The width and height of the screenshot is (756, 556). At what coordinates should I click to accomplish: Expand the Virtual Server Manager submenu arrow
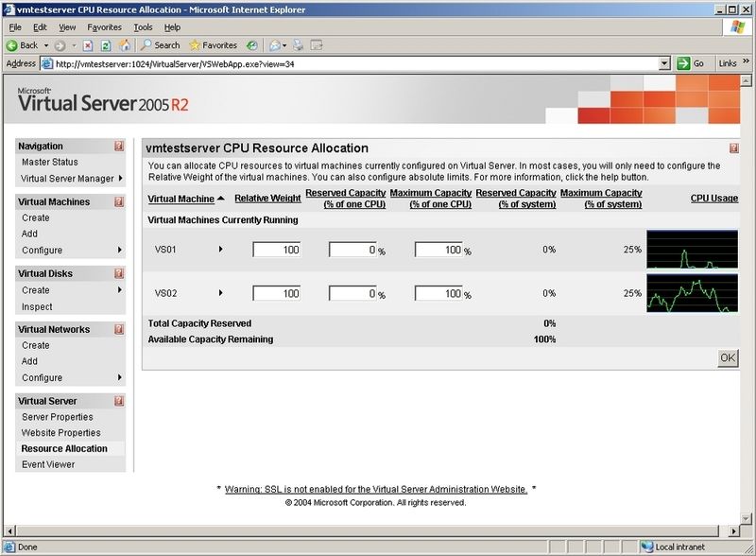coord(120,179)
